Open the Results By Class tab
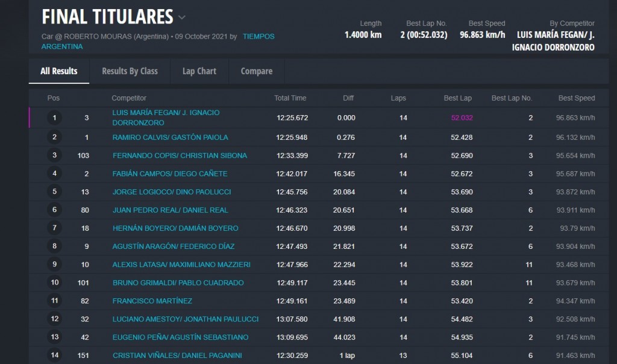This screenshot has height=364, width=617. coord(130,71)
